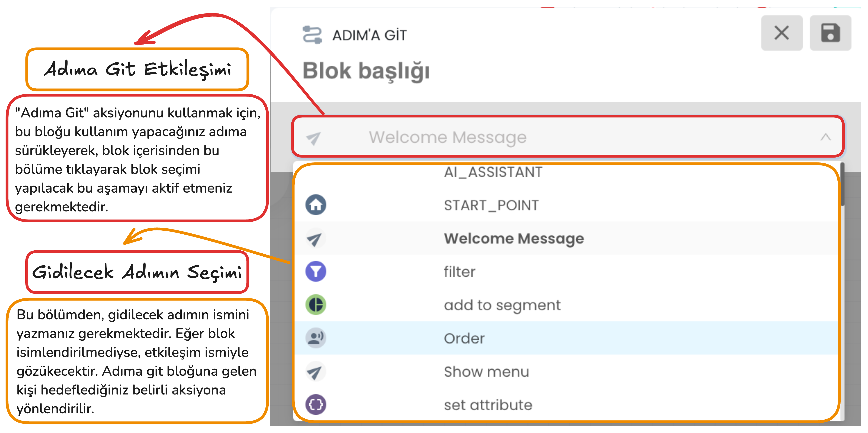The height and width of the screenshot is (433, 868).
Task: Click the save disk icon button
Action: pyautogui.click(x=830, y=33)
